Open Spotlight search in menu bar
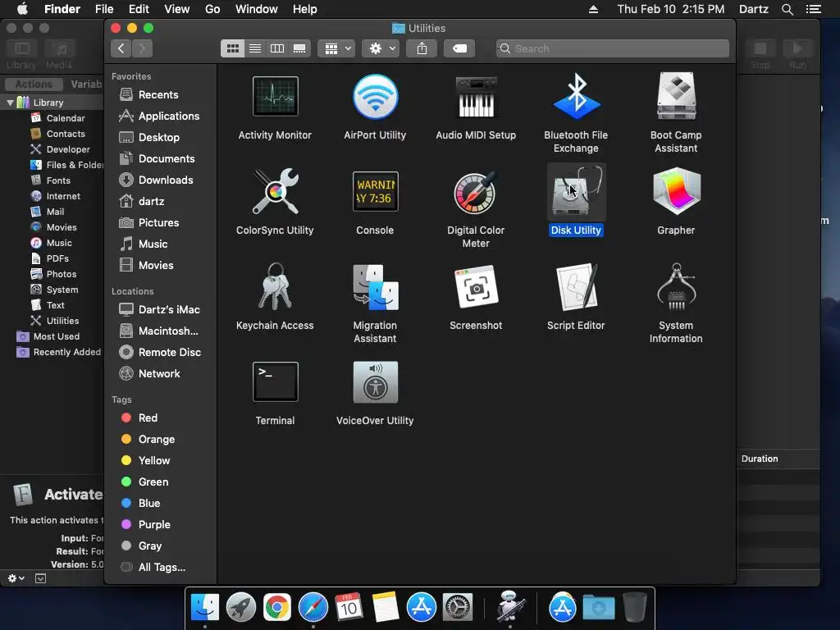 [787, 9]
